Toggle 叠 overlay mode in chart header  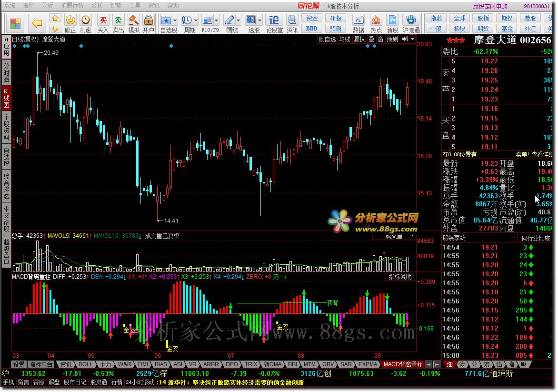point(371,39)
